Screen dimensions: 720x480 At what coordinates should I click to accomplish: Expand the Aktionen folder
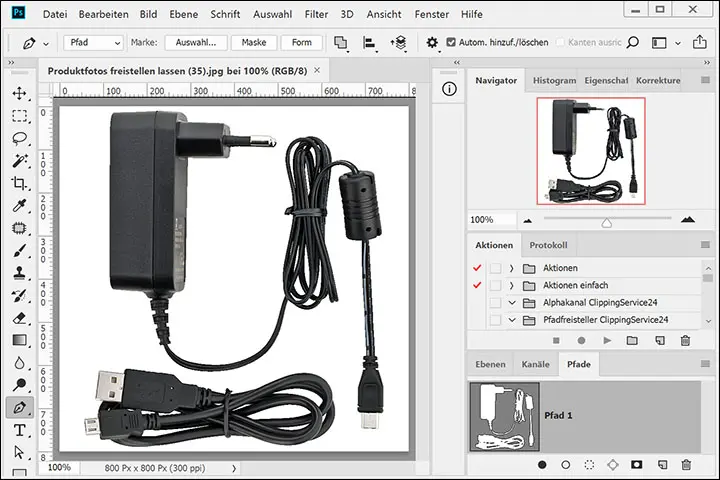coord(511,268)
